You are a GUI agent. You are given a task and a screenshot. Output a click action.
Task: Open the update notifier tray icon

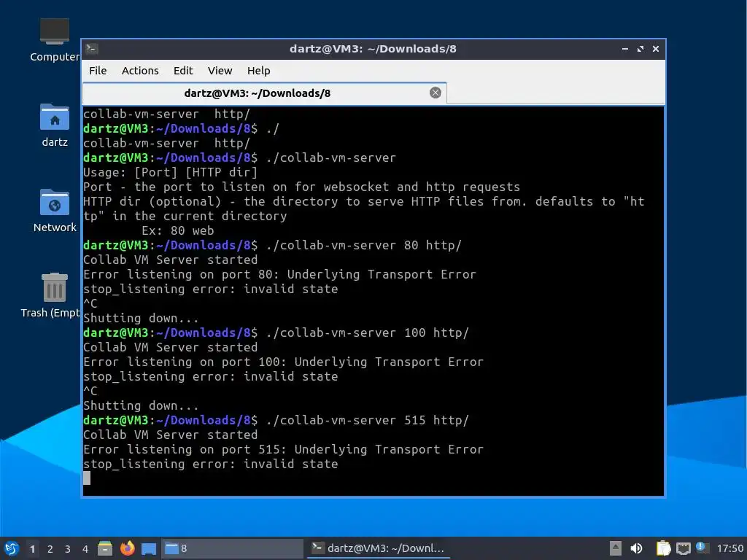702,548
